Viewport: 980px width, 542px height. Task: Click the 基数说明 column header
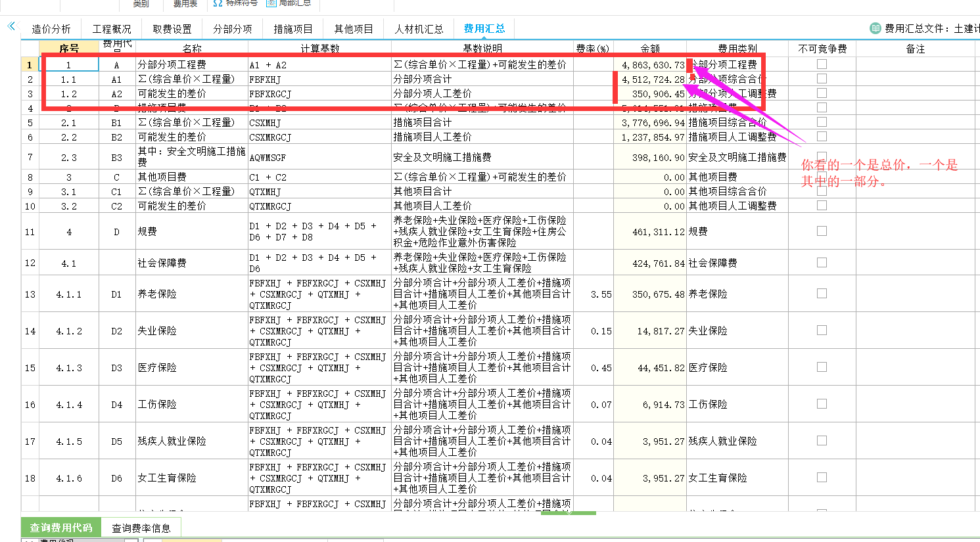(x=482, y=49)
